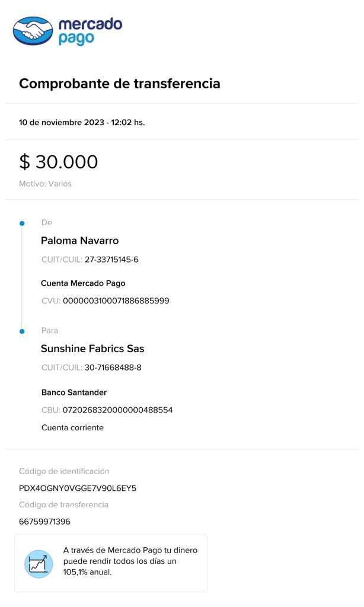The height and width of the screenshot is (607, 364).
Task: Click the Motivo: Varios label
Action: click(45, 184)
